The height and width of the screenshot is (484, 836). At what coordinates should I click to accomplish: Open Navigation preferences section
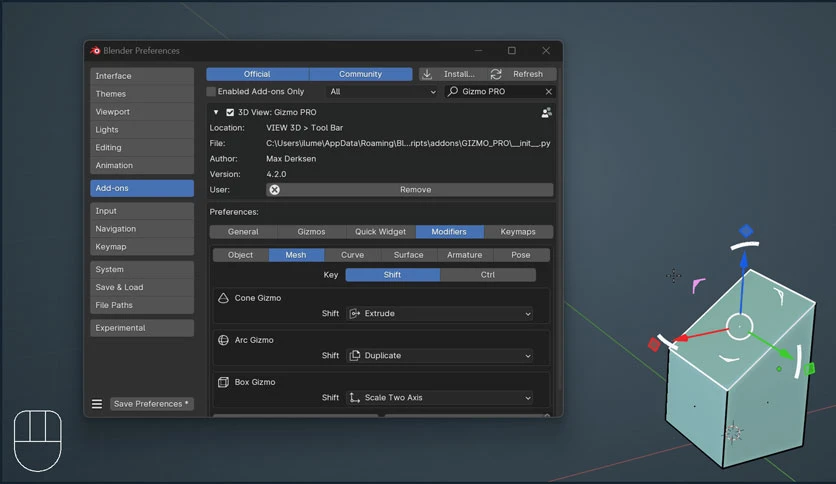[x=142, y=229]
